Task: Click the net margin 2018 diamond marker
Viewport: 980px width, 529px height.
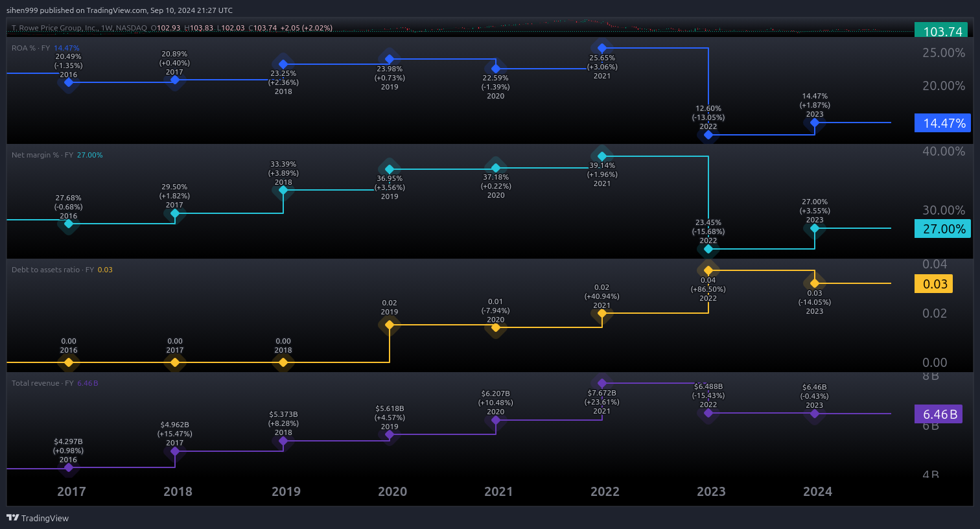Action: 283,190
